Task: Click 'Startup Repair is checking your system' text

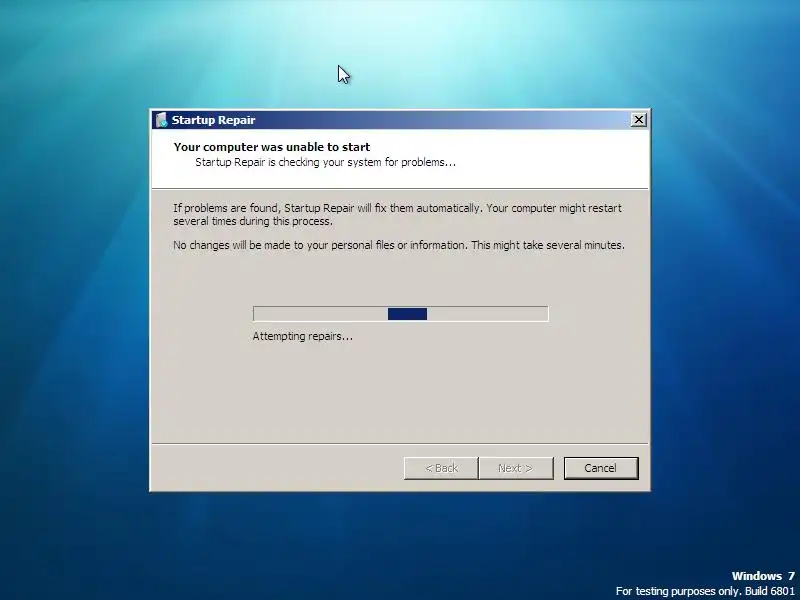Action: [326, 162]
